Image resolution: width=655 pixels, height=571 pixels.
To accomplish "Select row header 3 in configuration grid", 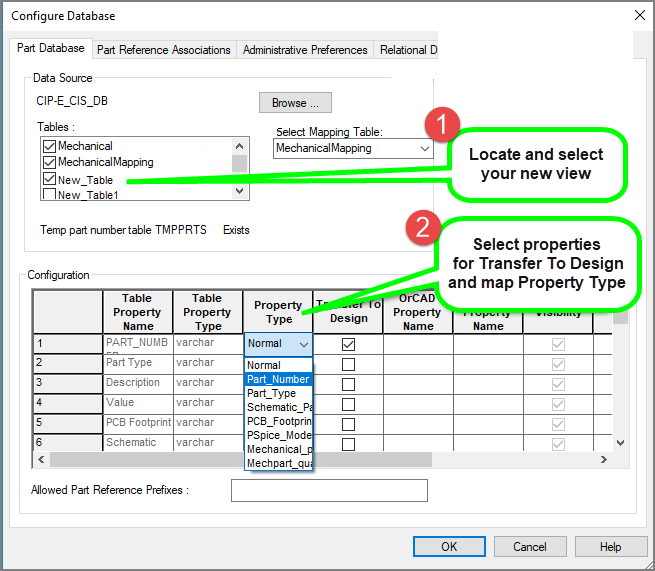I will tap(68, 384).
